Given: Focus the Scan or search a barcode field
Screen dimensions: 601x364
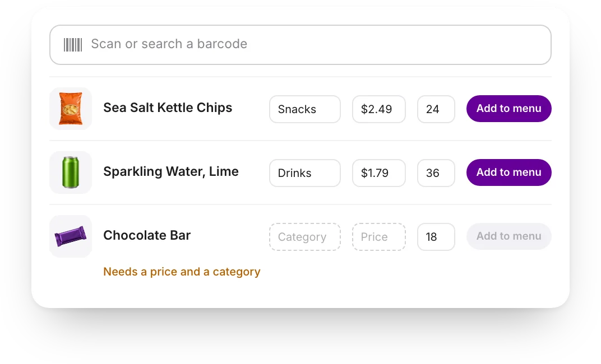Looking at the screenshot, I should [x=300, y=45].
